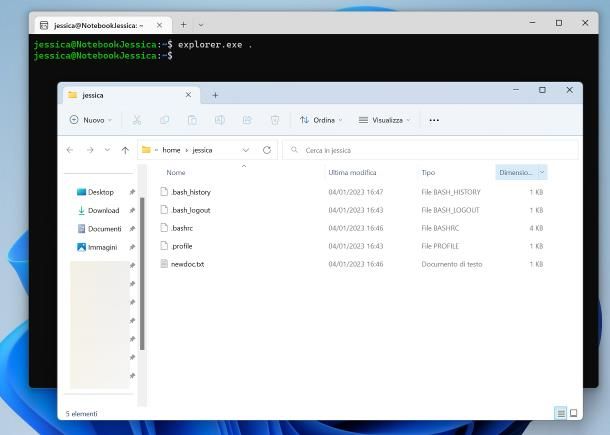The width and height of the screenshot is (610, 435).
Task: Open the Dimensione column filter arrow
Action: tap(542, 172)
